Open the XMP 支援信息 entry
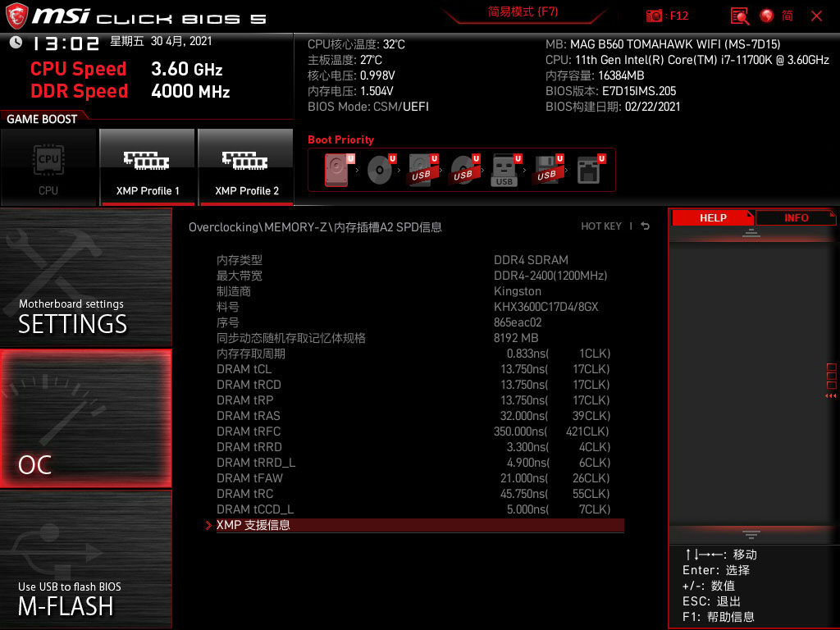 420,525
